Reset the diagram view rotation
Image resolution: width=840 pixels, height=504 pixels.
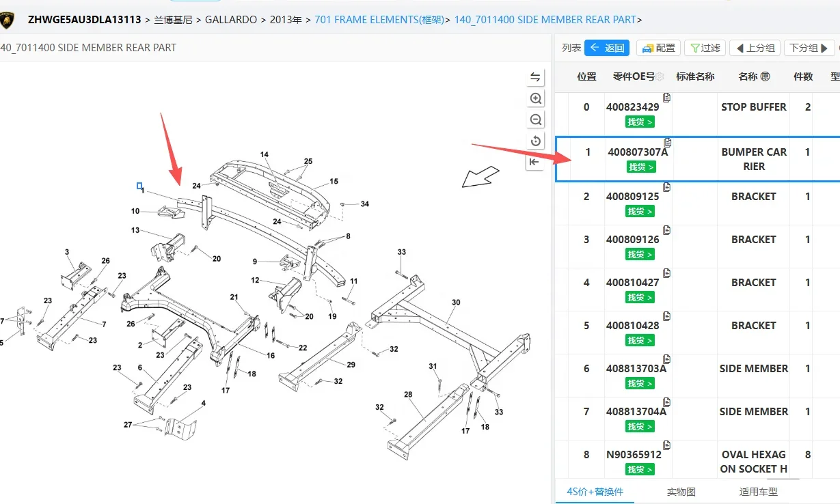tap(536, 141)
